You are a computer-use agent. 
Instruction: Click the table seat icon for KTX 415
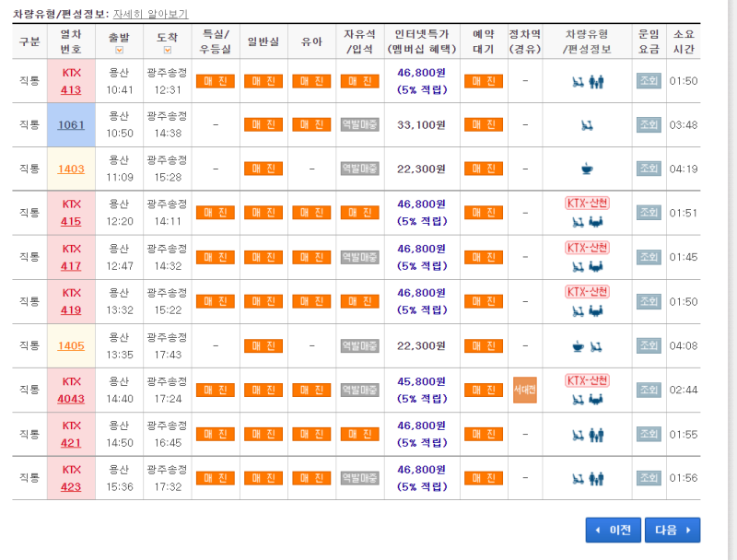pyautogui.click(x=596, y=222)
